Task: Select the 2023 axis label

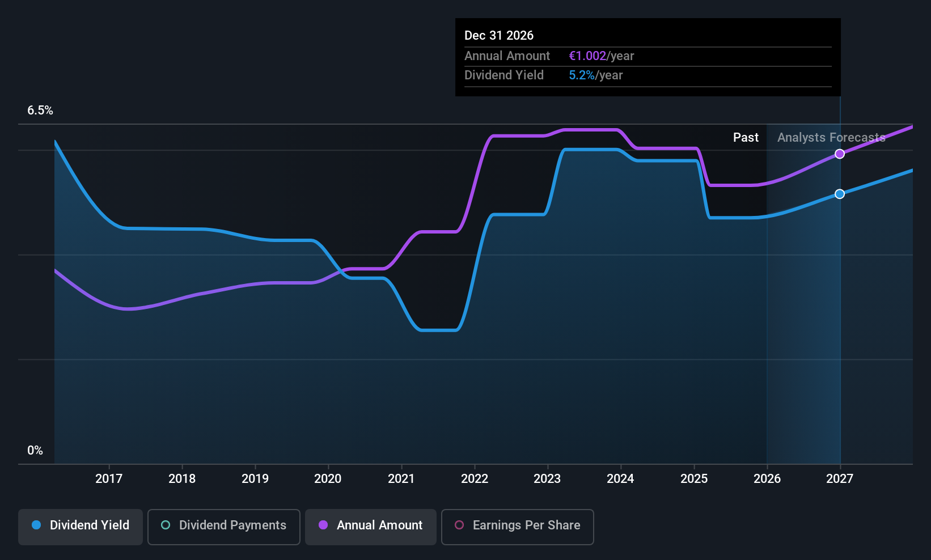Action: (x=547, y=479)
